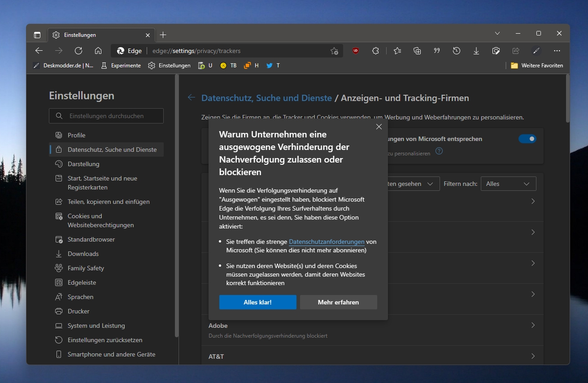Add this page to favorites star icon
The width and height of the screenshot is (588, 383).
[x=334, y=51]
